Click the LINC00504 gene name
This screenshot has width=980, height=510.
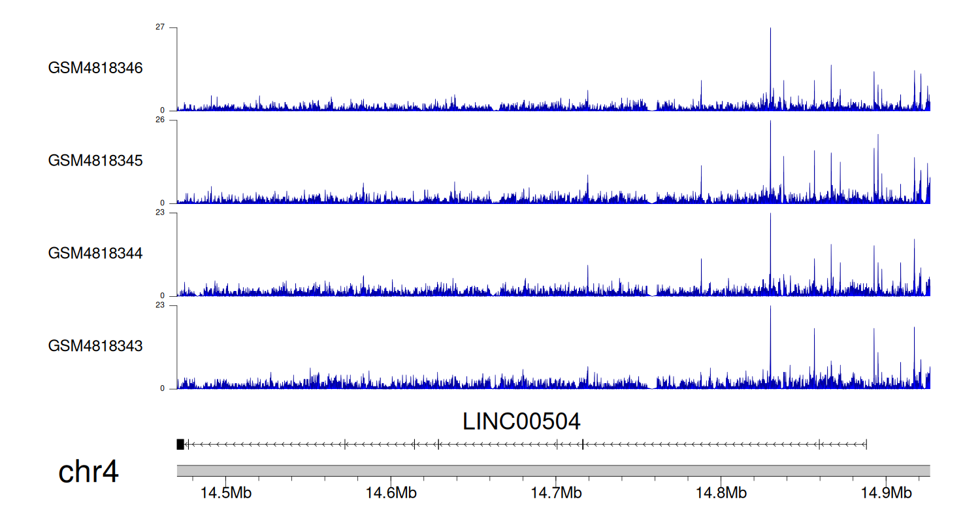pos(521,422)
